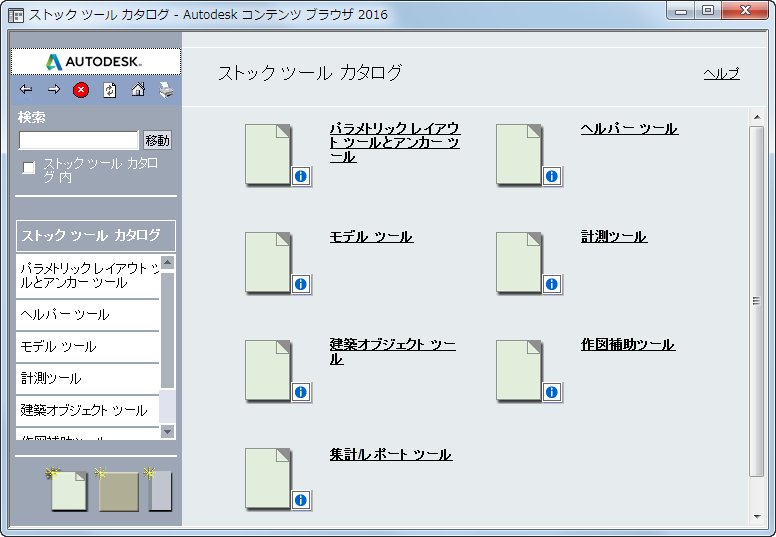Show info for 集計レポート ツール category
The image size is (776, 537).
pos(301,500)
